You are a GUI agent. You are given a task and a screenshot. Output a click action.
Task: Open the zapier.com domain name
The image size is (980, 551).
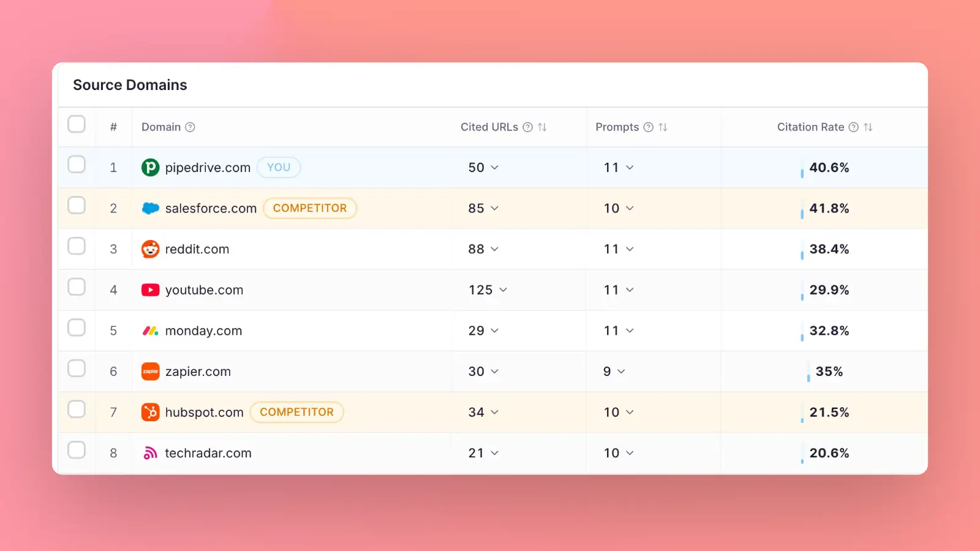click(198, 372)
